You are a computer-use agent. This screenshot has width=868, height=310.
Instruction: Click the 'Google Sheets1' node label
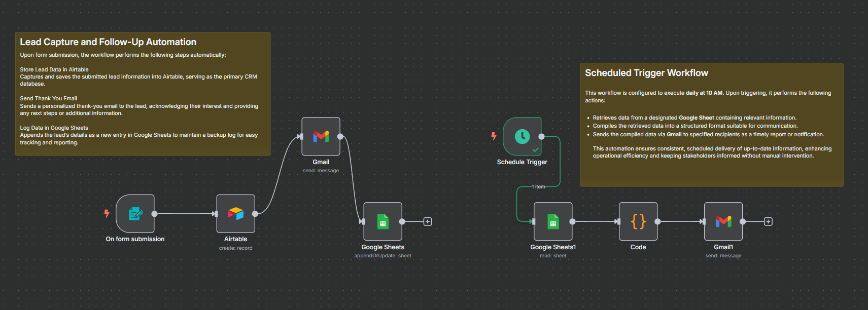[x=553, y=247]
